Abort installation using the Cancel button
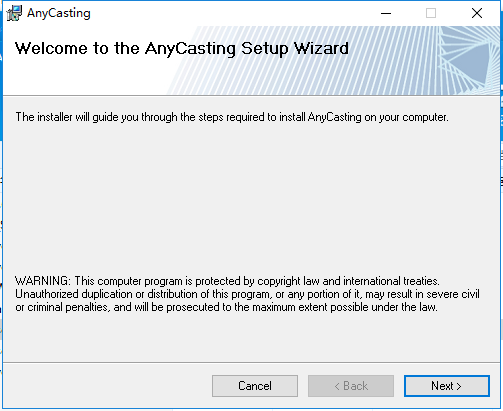Viewport: 503px width, 411px height. click(255, 386)
